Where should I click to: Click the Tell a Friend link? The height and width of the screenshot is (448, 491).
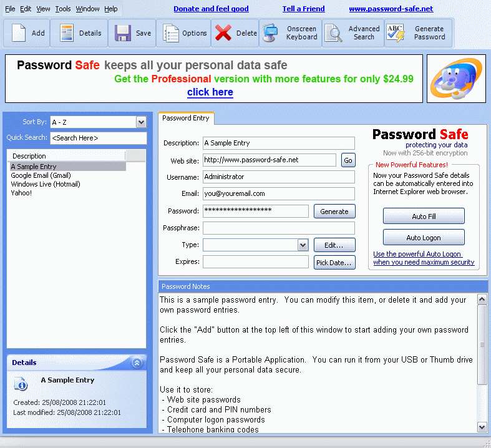click(x=303, y=9)
